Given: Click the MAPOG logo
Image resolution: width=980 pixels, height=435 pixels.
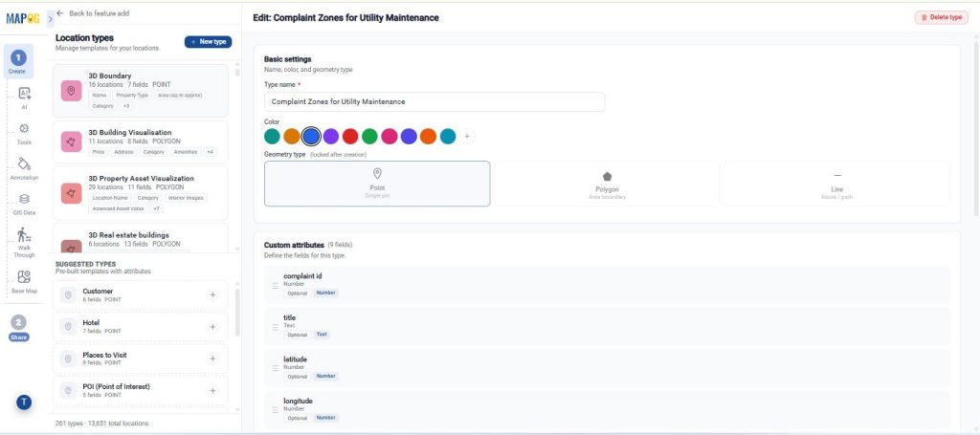Looking at the screenshot, I should pyautogui.click(x=23, y=19).
